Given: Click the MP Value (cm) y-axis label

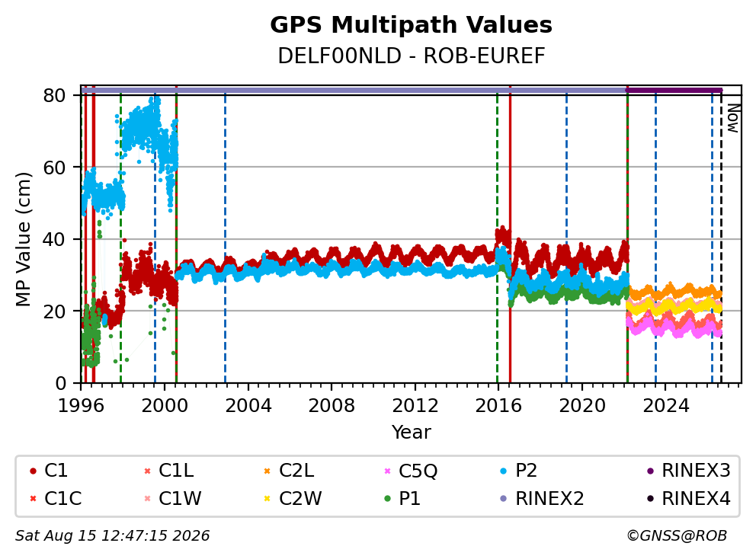Looking at the screenshot, I should [x=23, y=239].
